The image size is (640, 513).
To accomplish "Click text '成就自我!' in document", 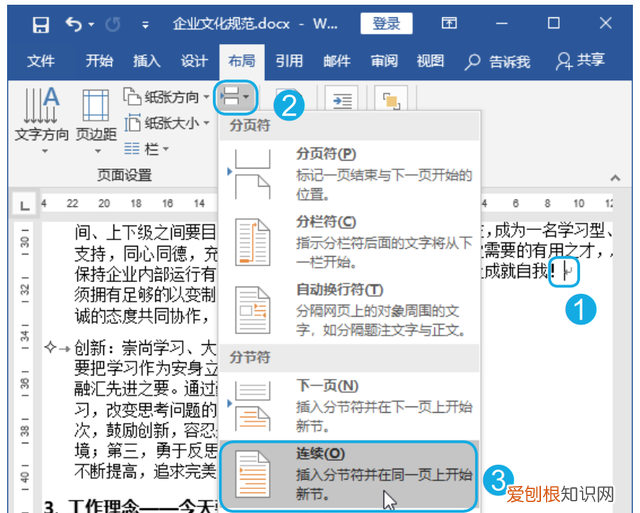I will 518,271.
